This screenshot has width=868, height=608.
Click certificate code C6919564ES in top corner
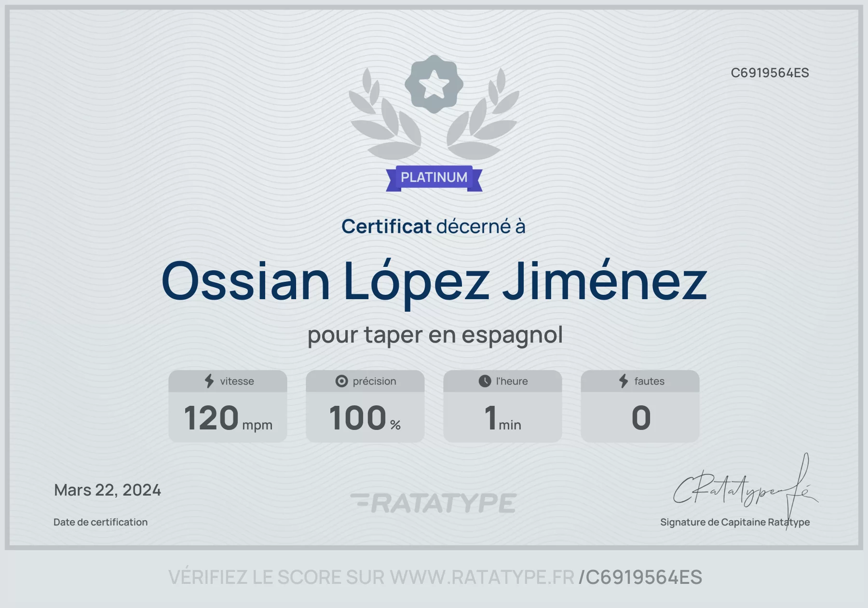tap(770, 73)
